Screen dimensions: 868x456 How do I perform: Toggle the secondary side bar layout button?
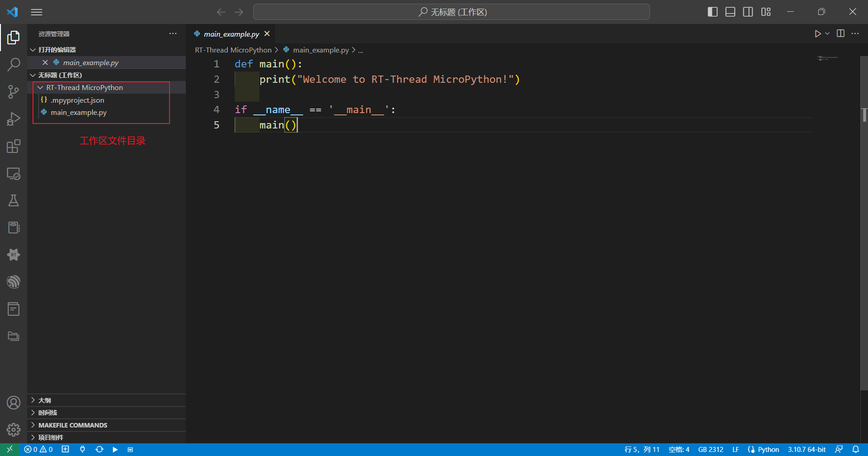coord(748,12)
